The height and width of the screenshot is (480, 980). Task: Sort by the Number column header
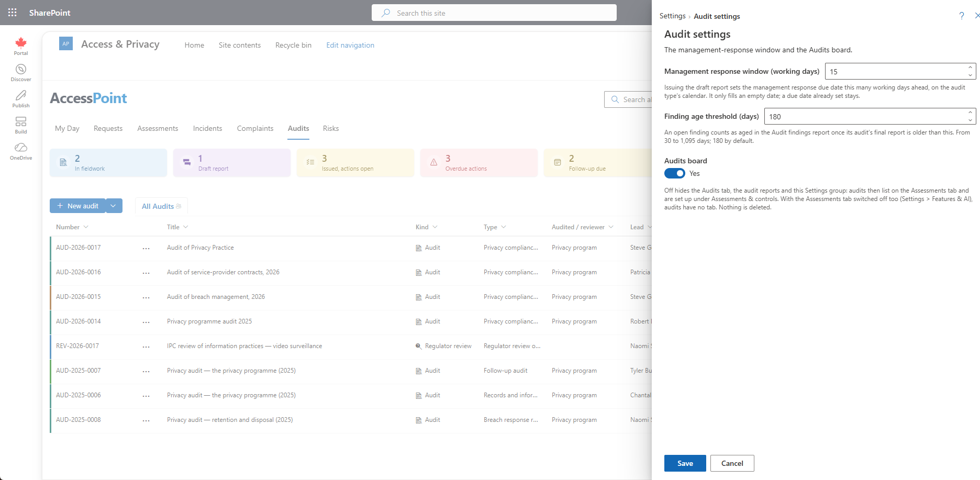point(72,227)
